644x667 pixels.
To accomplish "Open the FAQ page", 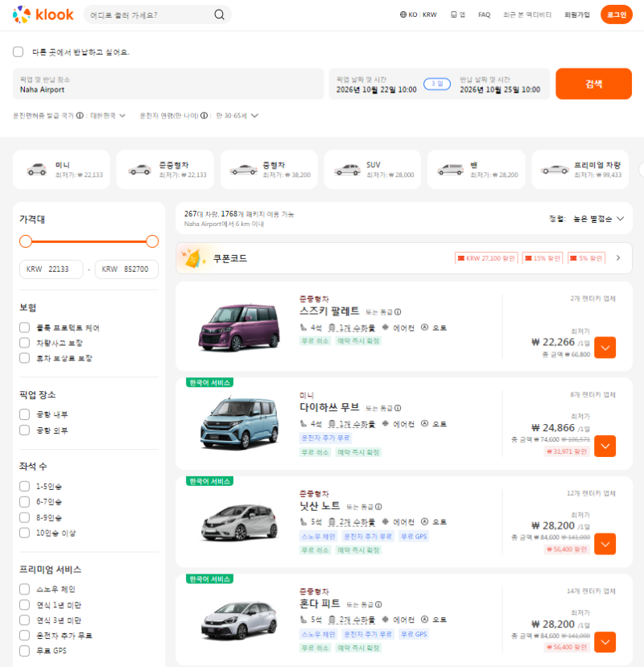I will coord(484,15).
